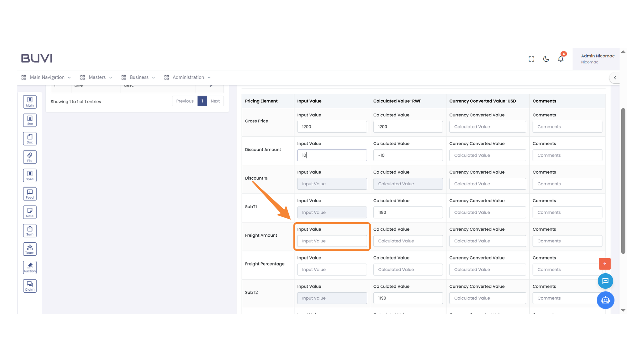The width and height of the screenshot is (644, 362).
Task: Toggle dark mode with the moon icon
Action: pos(546,59)
